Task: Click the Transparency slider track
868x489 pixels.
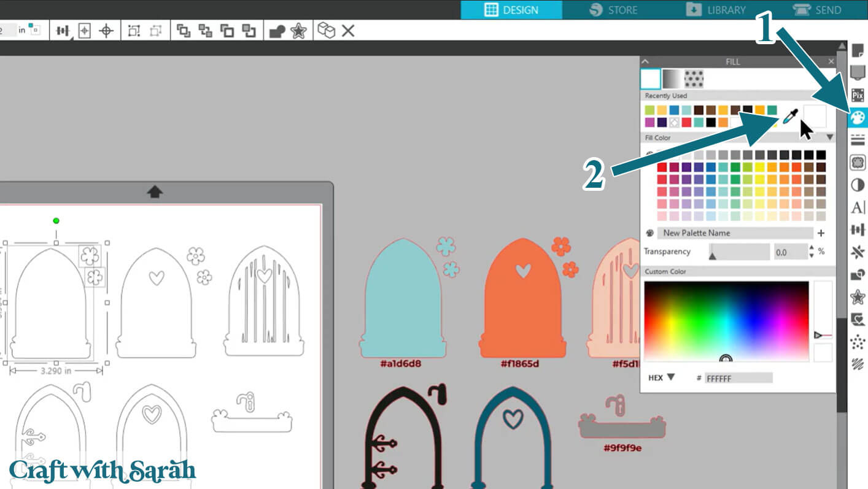Action: click(739, 252)
